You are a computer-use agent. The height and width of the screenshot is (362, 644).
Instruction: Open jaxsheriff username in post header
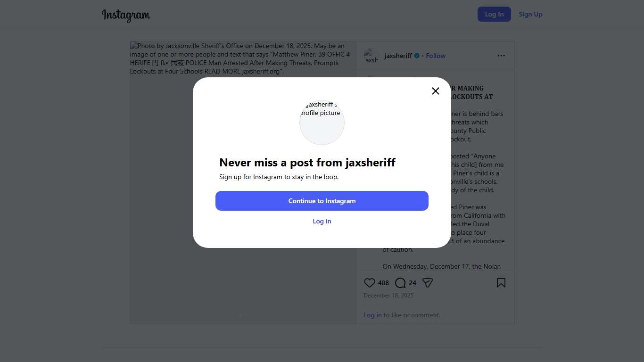pyautogui.click(x=398, y=56)
